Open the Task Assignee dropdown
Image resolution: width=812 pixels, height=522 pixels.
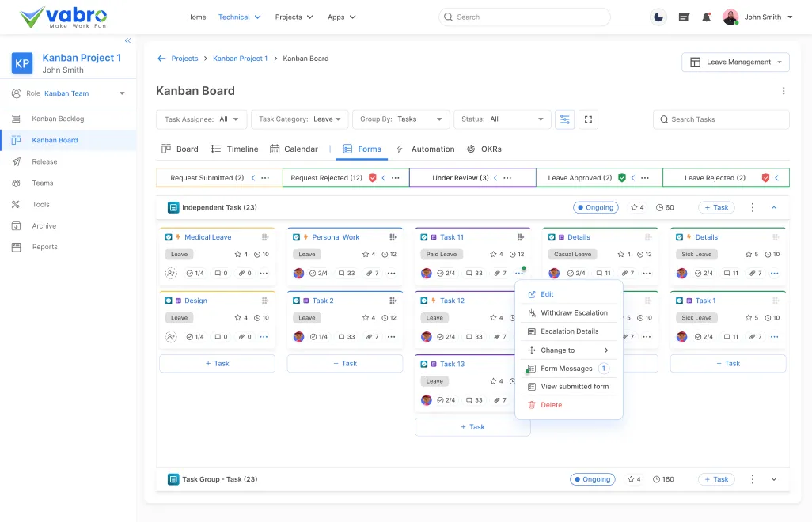coord(202,119)
